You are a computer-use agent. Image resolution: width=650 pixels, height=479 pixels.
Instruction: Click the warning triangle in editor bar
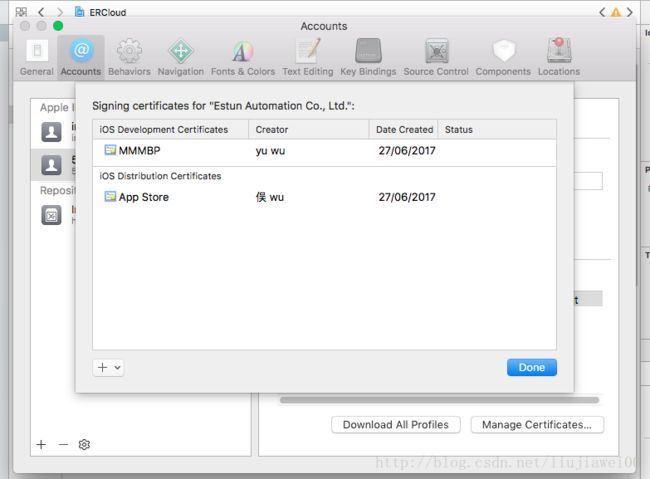pyautogui.click(x=616, y=12)
